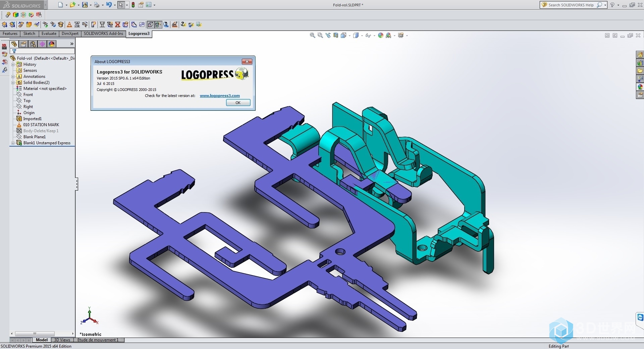Click the Print icon in top toolbar
This screenshot has height=349, width=644.
click(97, 5)
